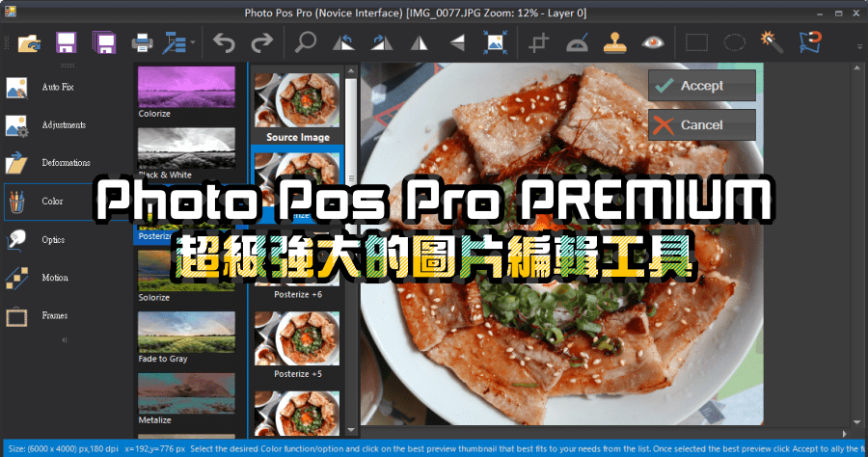Rotate the image right
This screenshot has height=457, width=868.
pyautogui.click(x=381, y=42)
